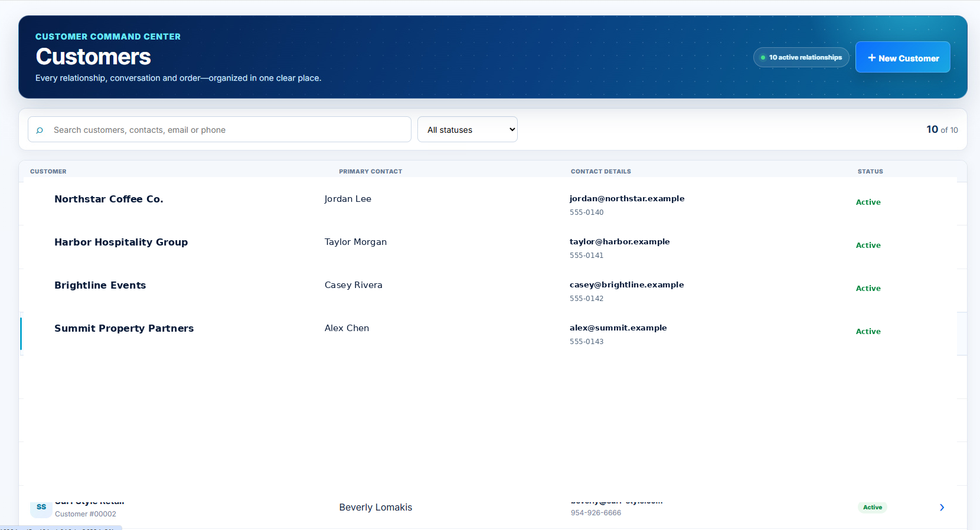Click the email taylor@harbor.example
Screen dimensions: 980x530
(x=620, y=241)
